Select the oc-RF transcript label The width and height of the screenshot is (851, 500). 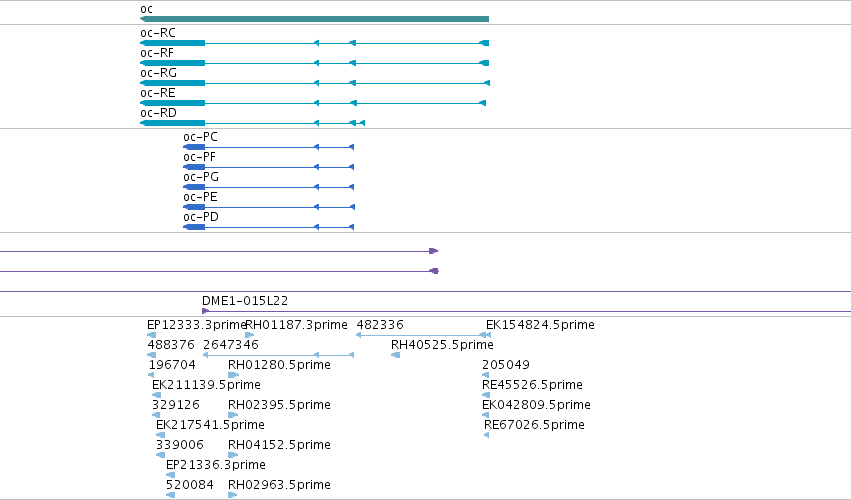(x=157, y=53)
